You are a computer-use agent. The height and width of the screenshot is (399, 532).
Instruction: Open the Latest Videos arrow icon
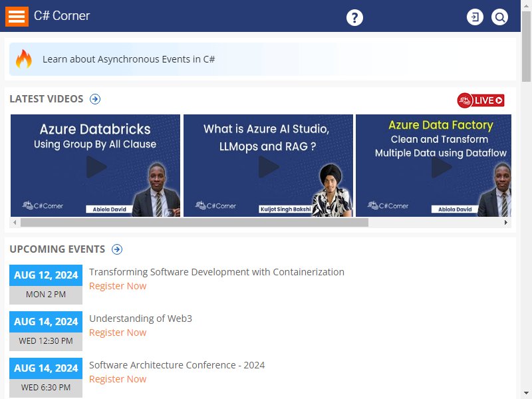95,99
